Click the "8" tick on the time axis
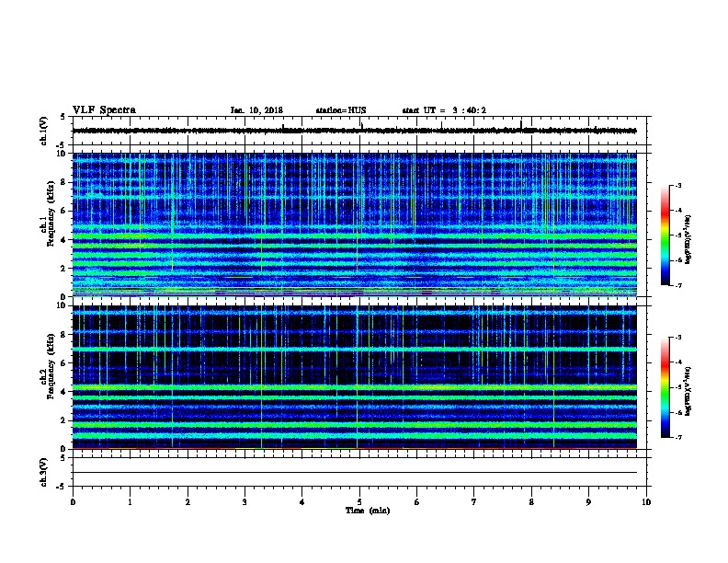 tap(531, 502)
